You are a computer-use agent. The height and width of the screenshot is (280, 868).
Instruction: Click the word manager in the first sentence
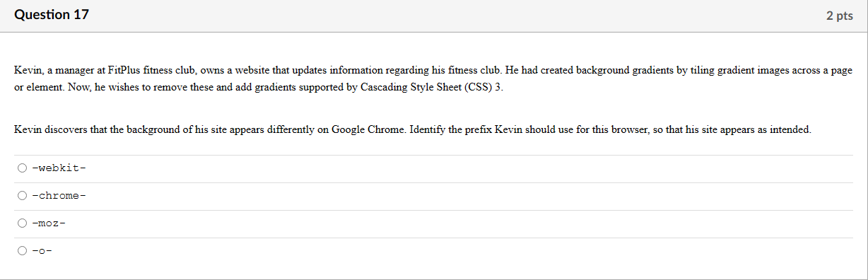72,71
